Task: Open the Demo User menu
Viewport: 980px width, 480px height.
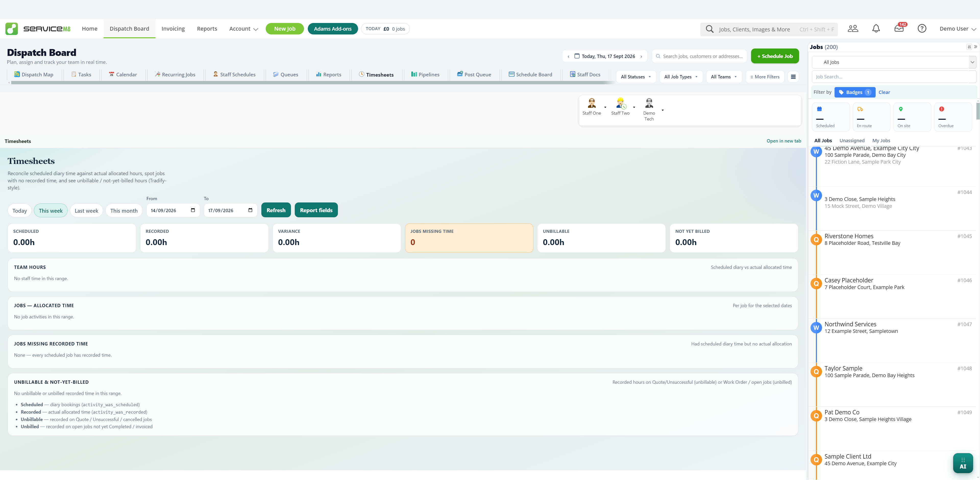Action: pos(958,29)
